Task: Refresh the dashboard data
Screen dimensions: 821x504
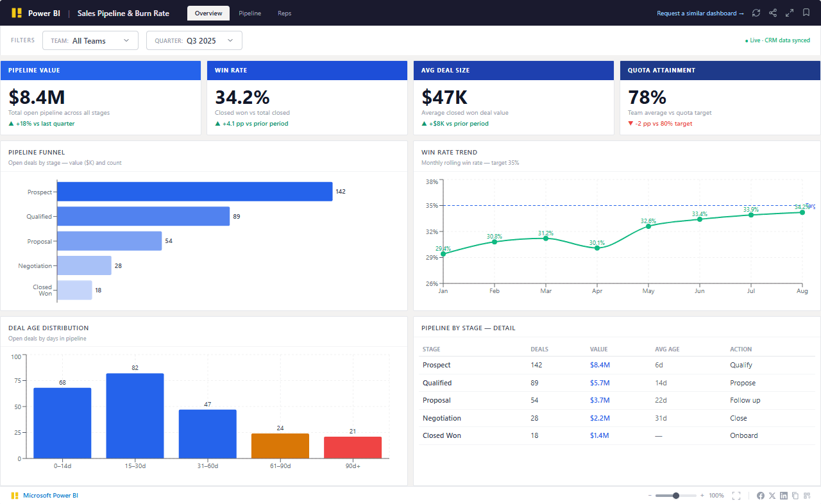Action: [x=756, y=13]
